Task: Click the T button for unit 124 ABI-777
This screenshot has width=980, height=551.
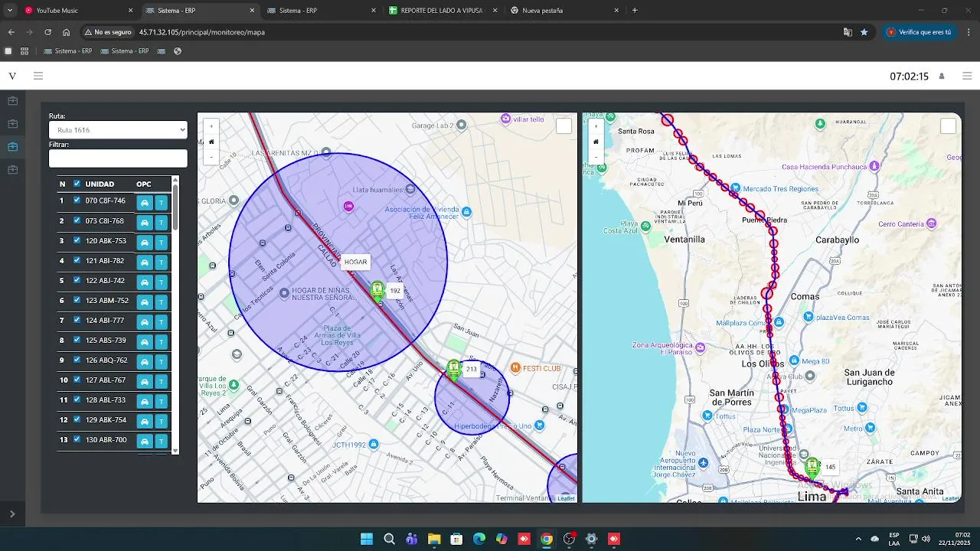Action: tap(161, 322)
